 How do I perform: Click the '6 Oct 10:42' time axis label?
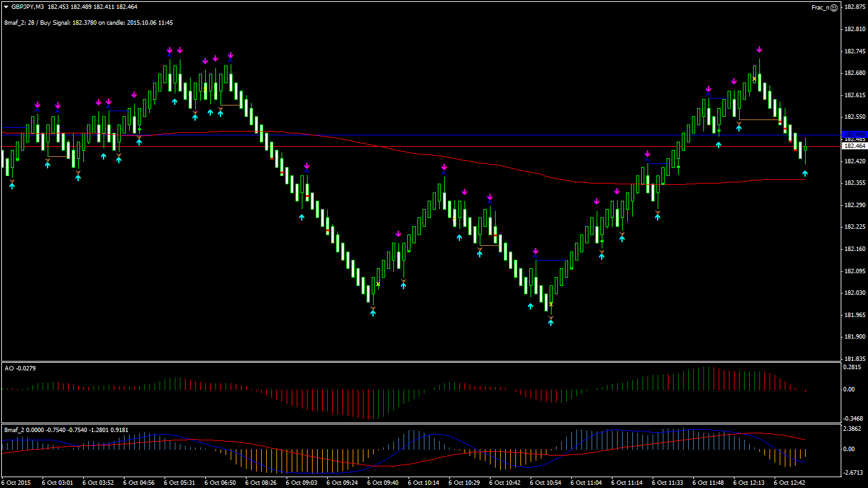point(505,483)
